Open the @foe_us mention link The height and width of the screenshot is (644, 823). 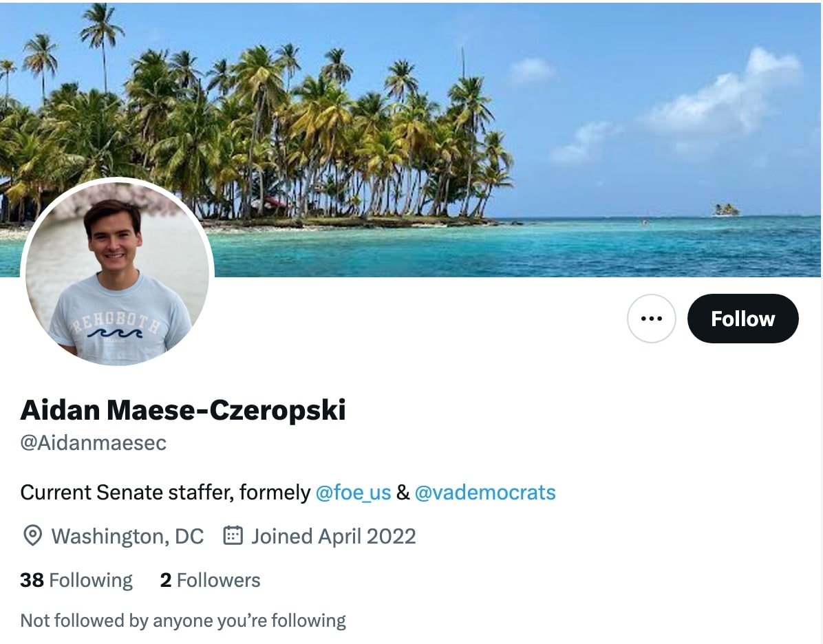pos(353,493)
